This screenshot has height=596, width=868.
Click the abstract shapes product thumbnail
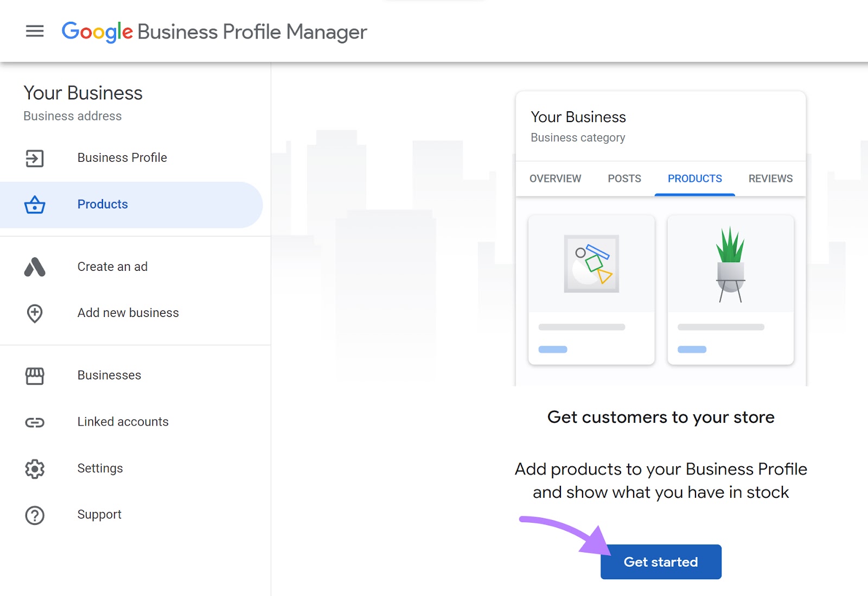591,263
